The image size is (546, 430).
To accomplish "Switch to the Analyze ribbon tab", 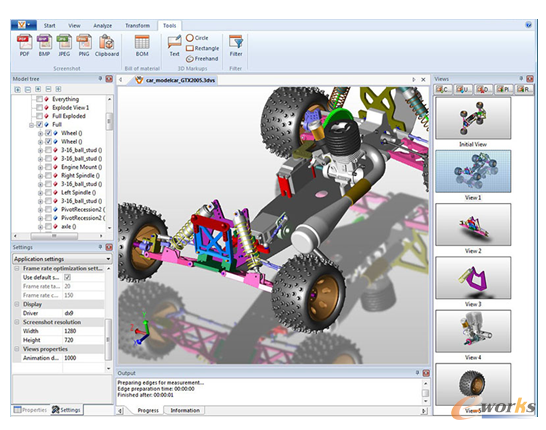I will [x=102, y=25].
